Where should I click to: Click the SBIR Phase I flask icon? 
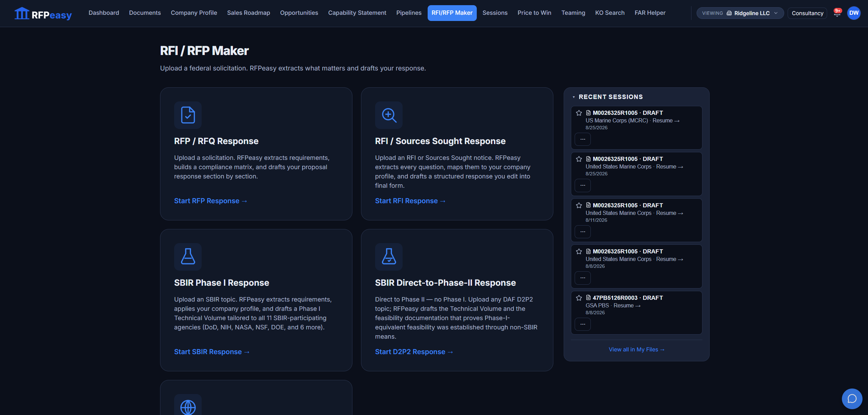[188, 256]
